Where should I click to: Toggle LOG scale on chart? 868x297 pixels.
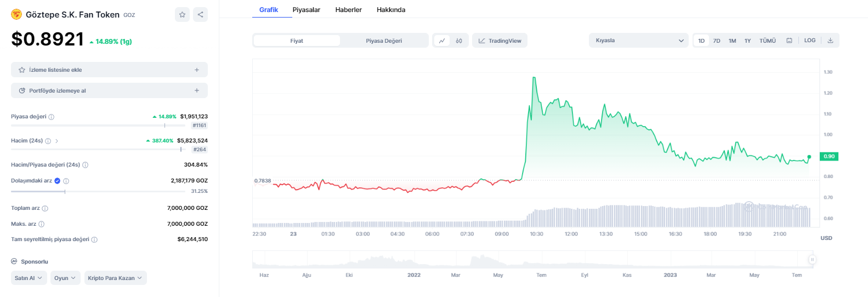click(x=810, y=41)
